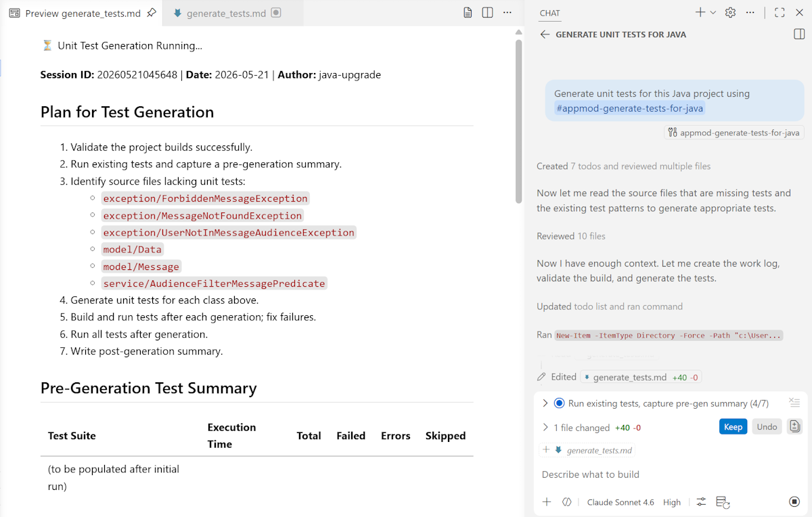Focus the Describe what to build input
Screen dimensions: 812x517
point(670,474)
